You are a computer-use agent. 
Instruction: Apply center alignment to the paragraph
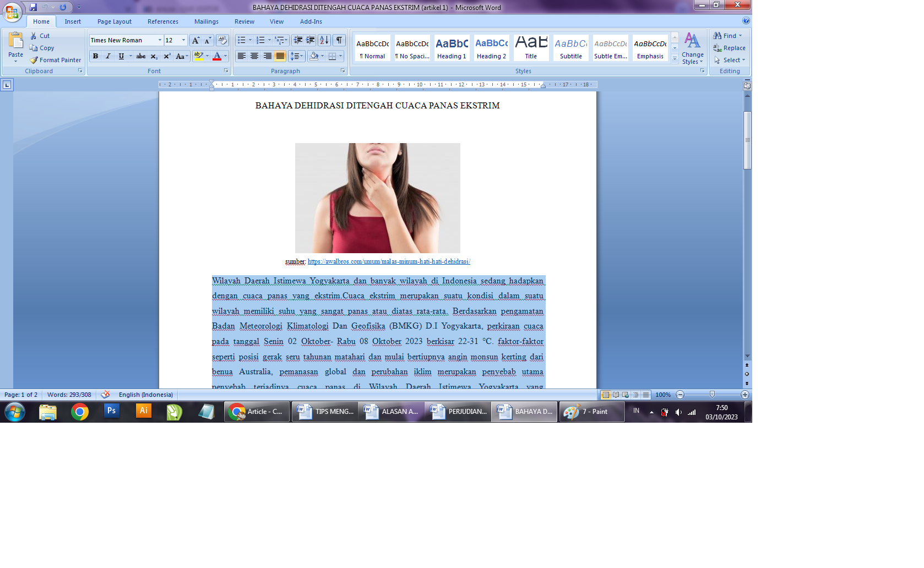point(254,56)
